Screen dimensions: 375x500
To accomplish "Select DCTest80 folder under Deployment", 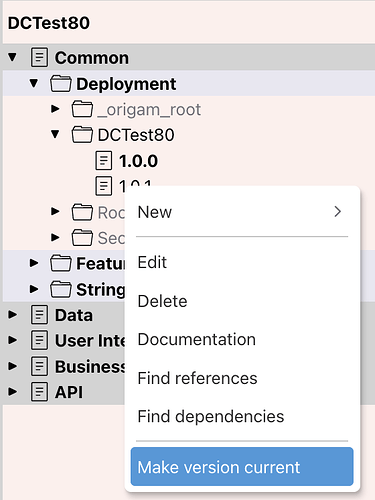I will click(x=136, y=135).
